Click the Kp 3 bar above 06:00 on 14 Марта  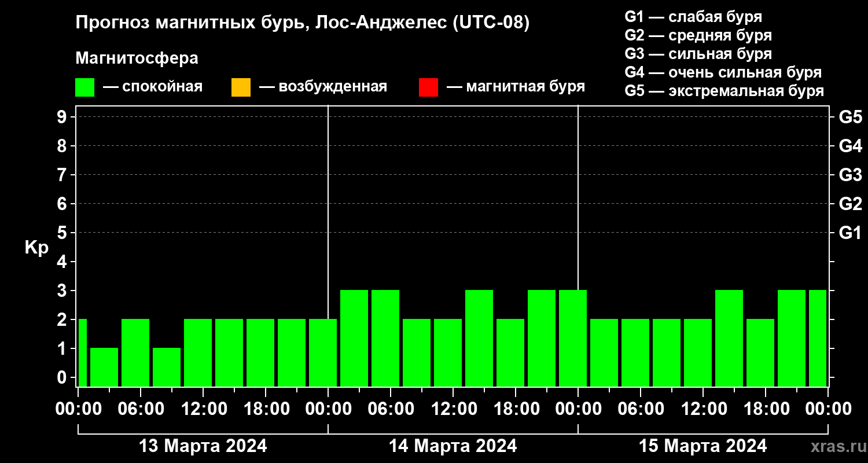(385, 338)
